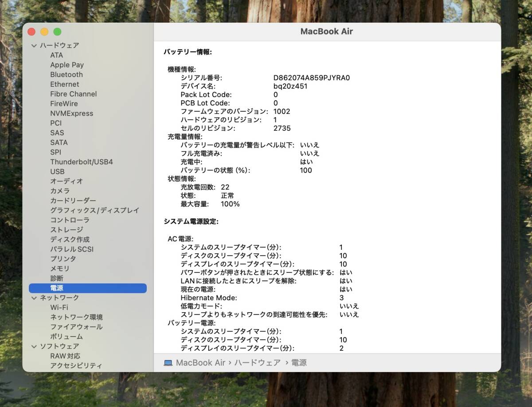Click the cycle count value 22
Viewport: 532px width, 407px height.
pyautogui.click(x=225, y=187)
